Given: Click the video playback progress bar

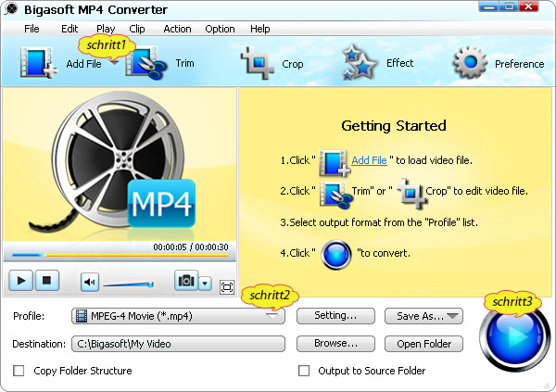Looking at the screenshot, I should coord(120,255).
